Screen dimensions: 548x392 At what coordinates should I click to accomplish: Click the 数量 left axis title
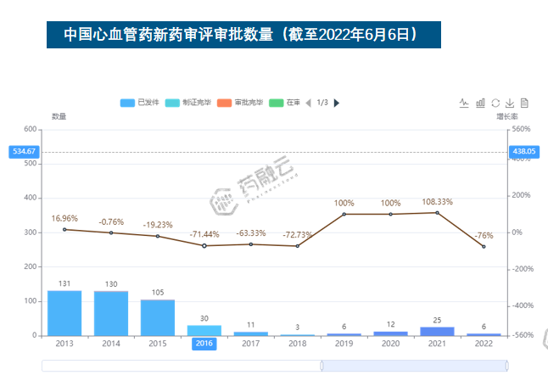coord(59,116)
